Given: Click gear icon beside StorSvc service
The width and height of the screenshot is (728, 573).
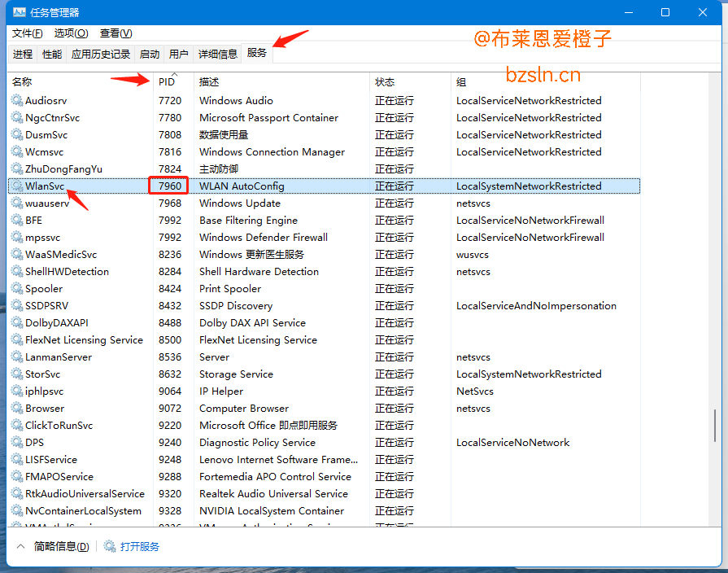Looking at the screenshot, I should click(17, 374).
